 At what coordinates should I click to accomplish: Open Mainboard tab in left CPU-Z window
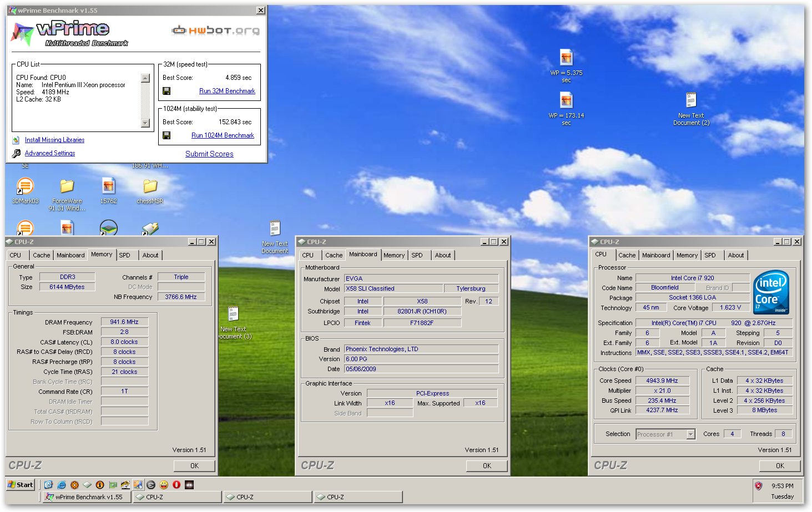coord(70,255)
